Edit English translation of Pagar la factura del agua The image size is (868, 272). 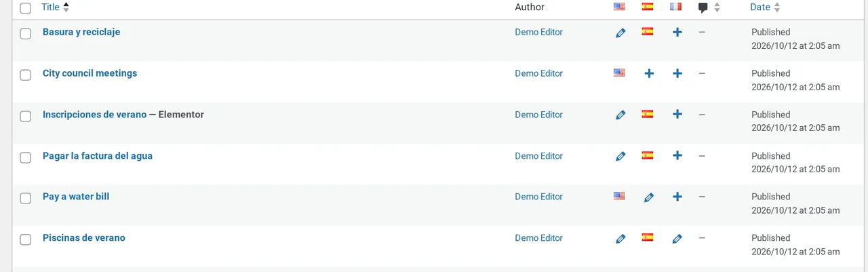click(x=620, y=157)
